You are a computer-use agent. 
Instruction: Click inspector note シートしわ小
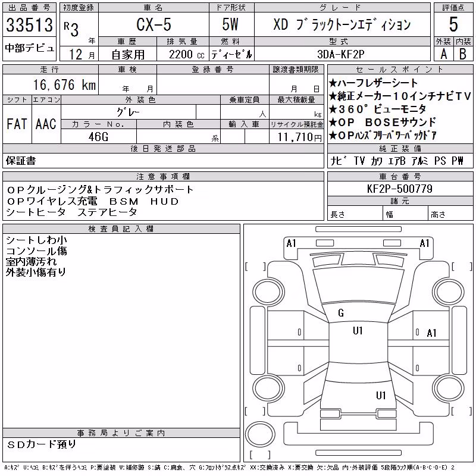[x=36, y=240]
